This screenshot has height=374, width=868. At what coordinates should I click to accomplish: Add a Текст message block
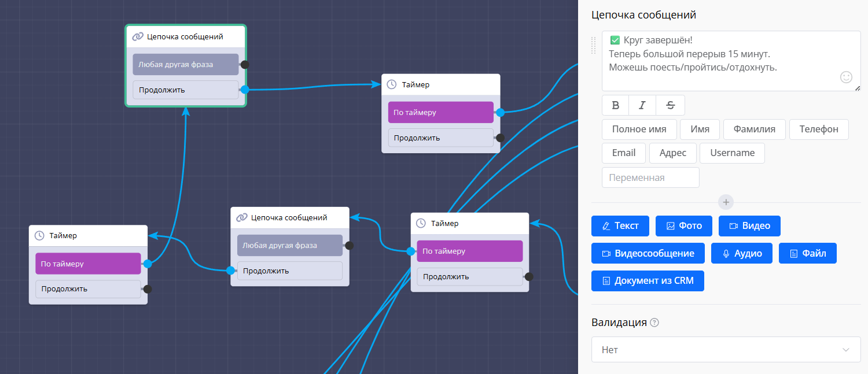pos(620,225)
